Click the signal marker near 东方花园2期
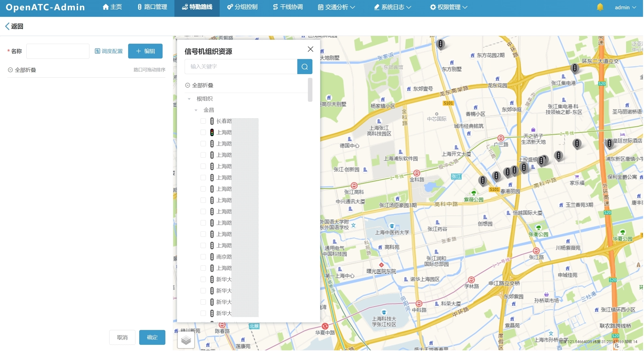Viewport: 644px width, 351px height. [440, 44]
